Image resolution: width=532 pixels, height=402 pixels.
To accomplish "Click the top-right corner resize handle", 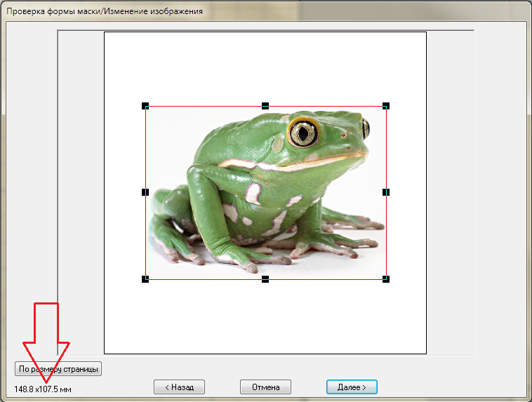I will [386, 106].
